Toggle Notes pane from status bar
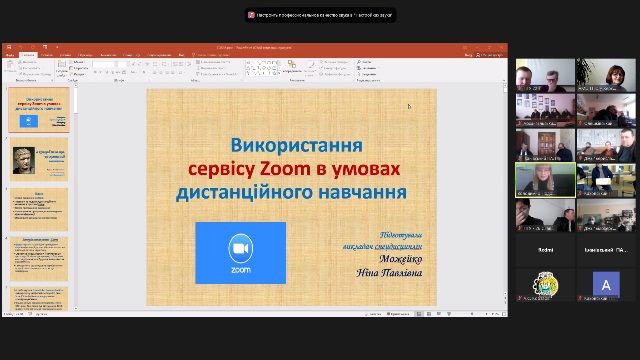Screen dimensions: 640x360 (x=373, y=314)
